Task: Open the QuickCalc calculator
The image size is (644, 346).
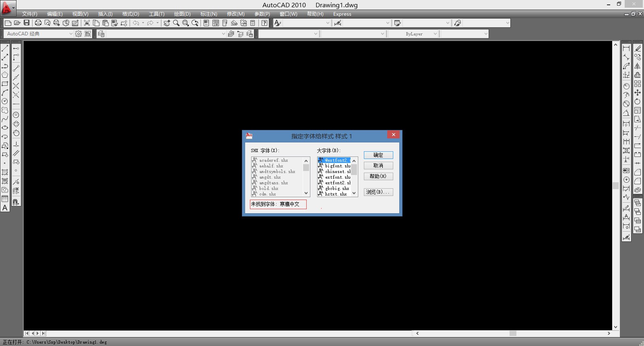Action: pyautogui.click(x=253, y=23)
